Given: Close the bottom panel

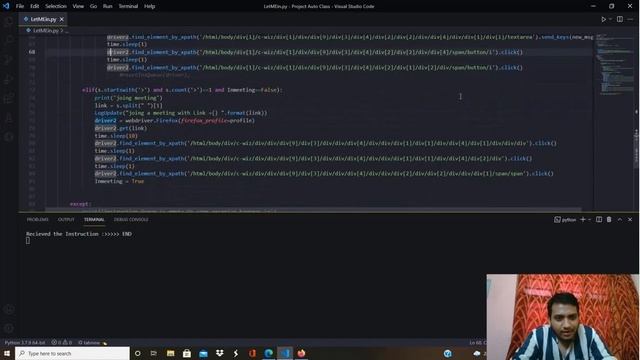Looking at the screenshot, I should click(x=630, y=220).
